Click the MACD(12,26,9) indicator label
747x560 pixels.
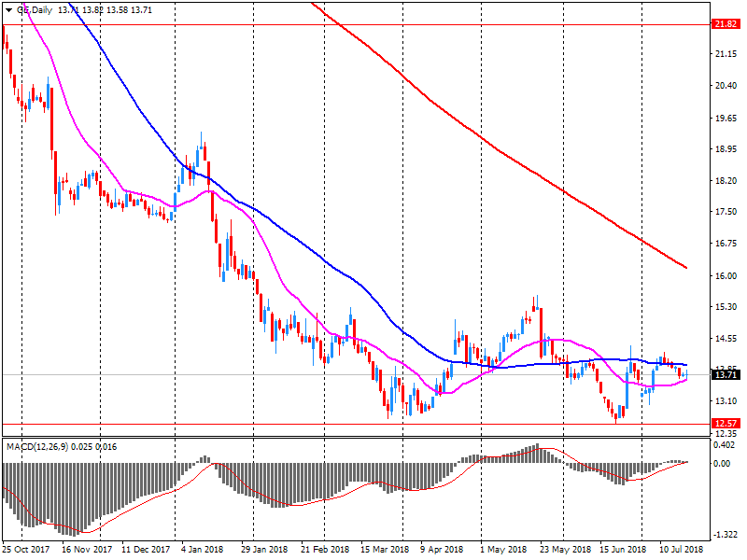click(37, 447)
